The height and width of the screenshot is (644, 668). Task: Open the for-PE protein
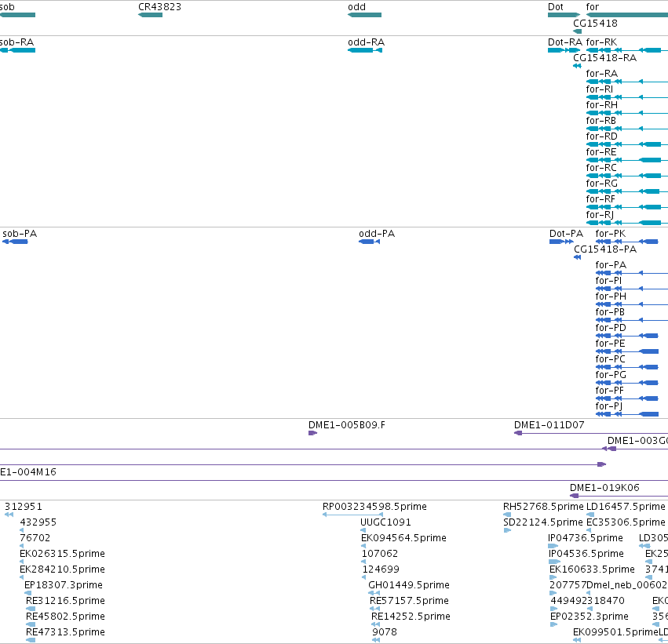[627, 351]
